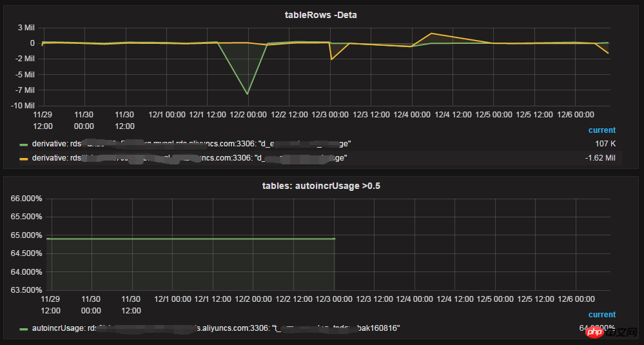Open the tables: autoincrUsage >0.5 panel menu

321,186
